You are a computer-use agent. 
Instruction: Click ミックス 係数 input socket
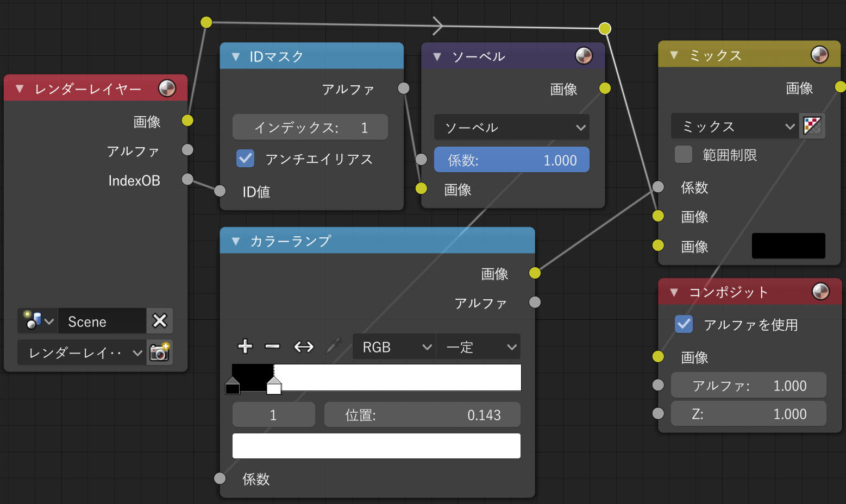pyautogui.click(x=658, y=187)
